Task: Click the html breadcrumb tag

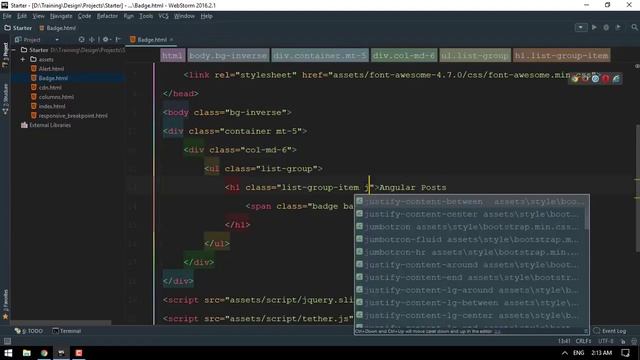Action: point(173,55)
